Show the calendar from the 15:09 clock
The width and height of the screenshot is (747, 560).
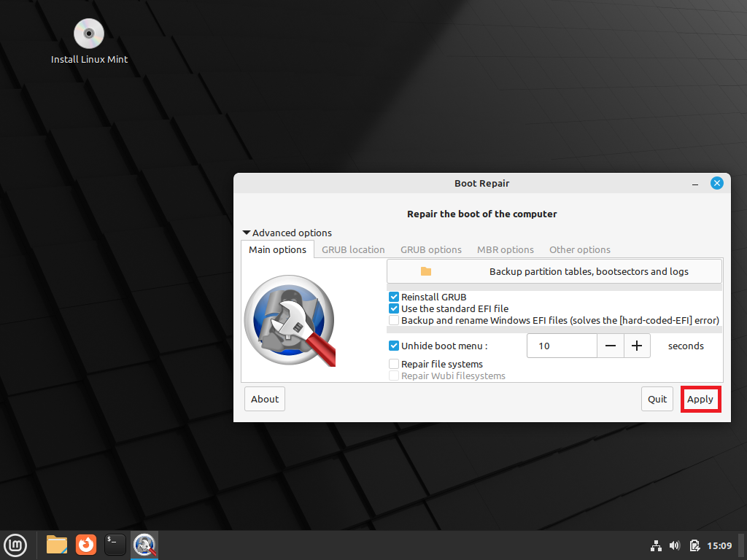[719, 545]
